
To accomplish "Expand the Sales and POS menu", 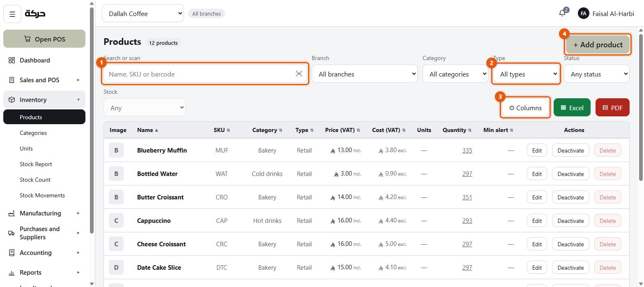I will tap(44, 80).
